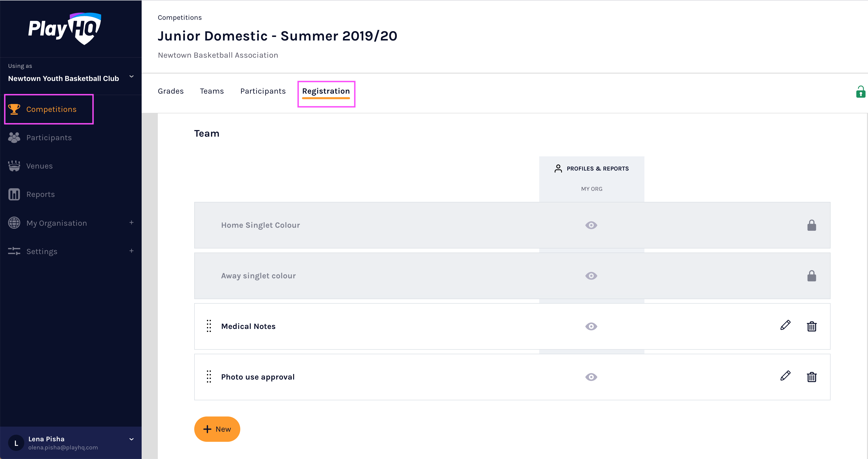
Task: Click Away singlet colour lock icon
Action: coord(811,276)
